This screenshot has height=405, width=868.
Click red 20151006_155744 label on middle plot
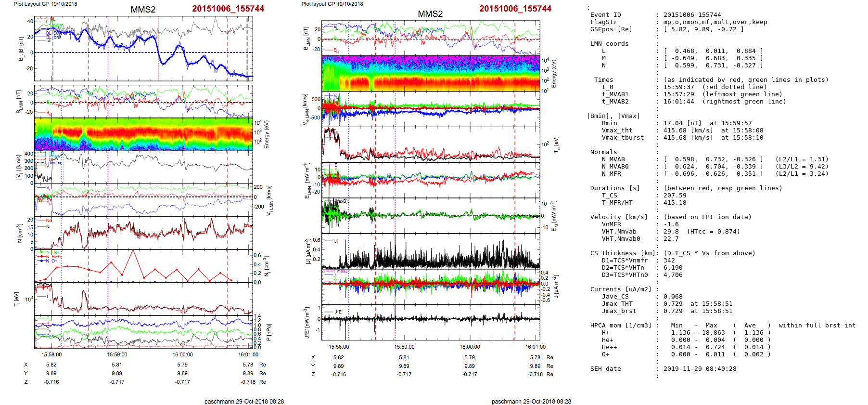click(x=515, y=9)
